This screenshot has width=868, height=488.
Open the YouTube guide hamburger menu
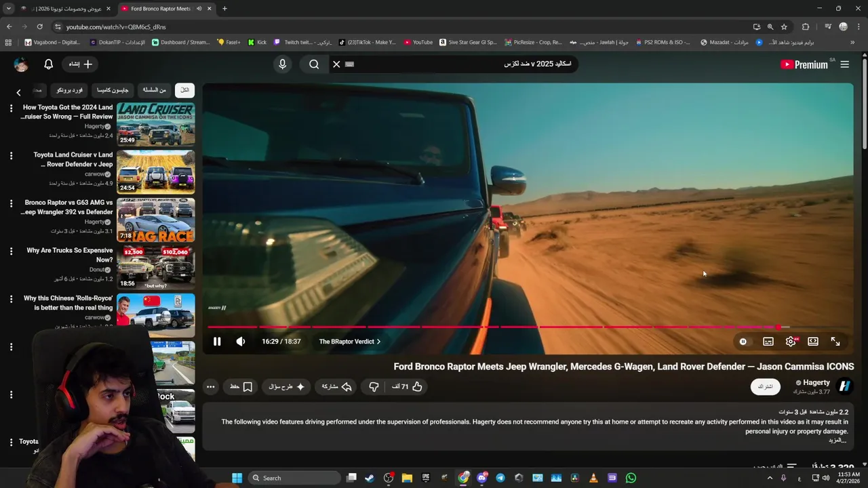click(844, 64)
